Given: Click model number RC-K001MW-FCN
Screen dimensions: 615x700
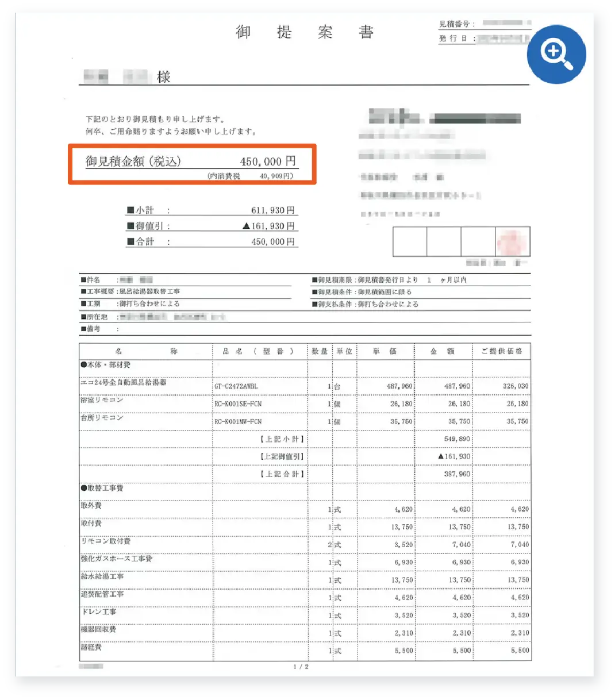Looking at the screenshot, I should pos(238,422).
